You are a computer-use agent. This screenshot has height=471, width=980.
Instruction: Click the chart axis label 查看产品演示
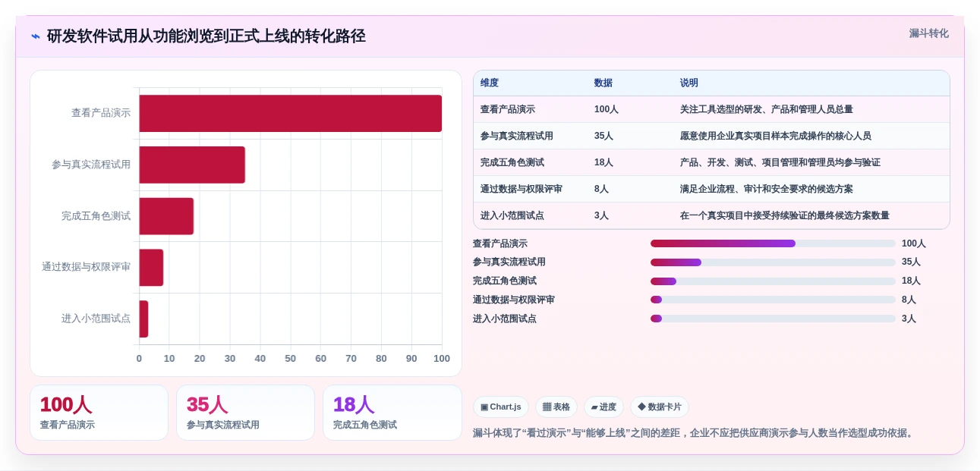point(101,113)
